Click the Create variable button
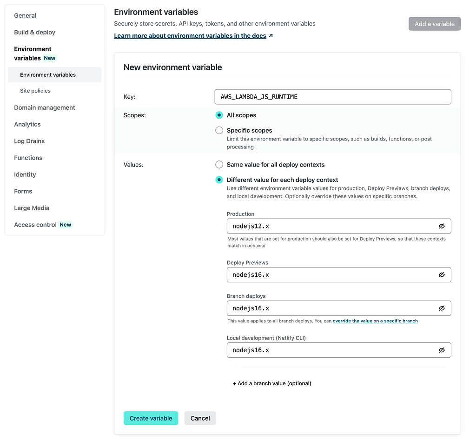 (151, 418)
